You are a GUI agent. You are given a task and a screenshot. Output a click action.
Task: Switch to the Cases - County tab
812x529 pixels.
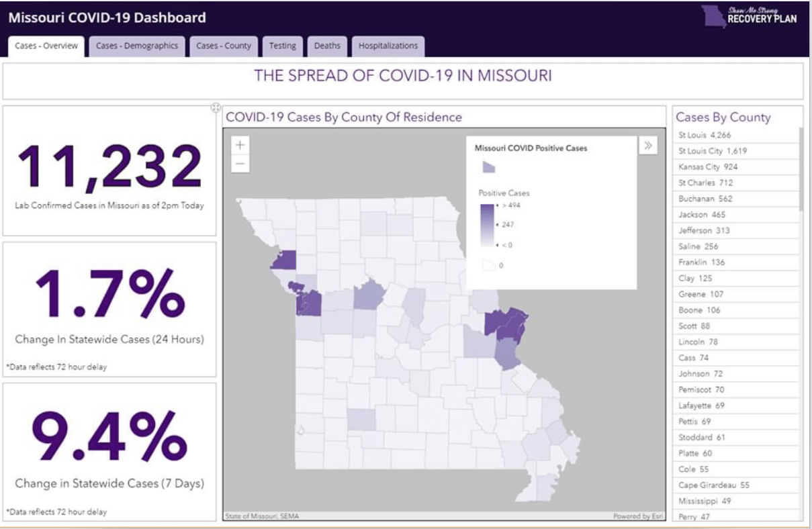click(224, 46)
